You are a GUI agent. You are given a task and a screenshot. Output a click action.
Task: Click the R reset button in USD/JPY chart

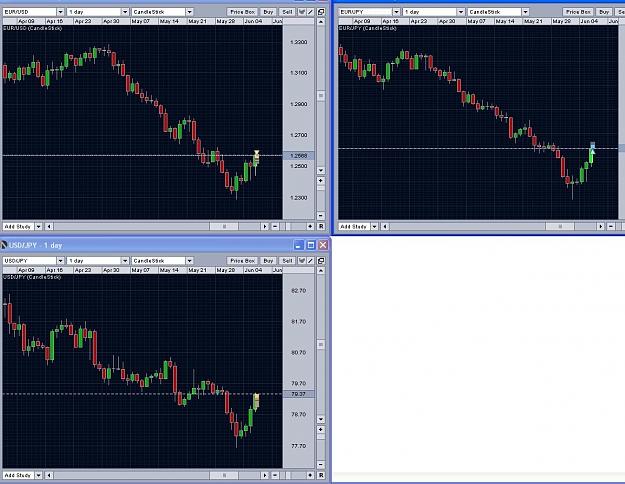point(321,475)
